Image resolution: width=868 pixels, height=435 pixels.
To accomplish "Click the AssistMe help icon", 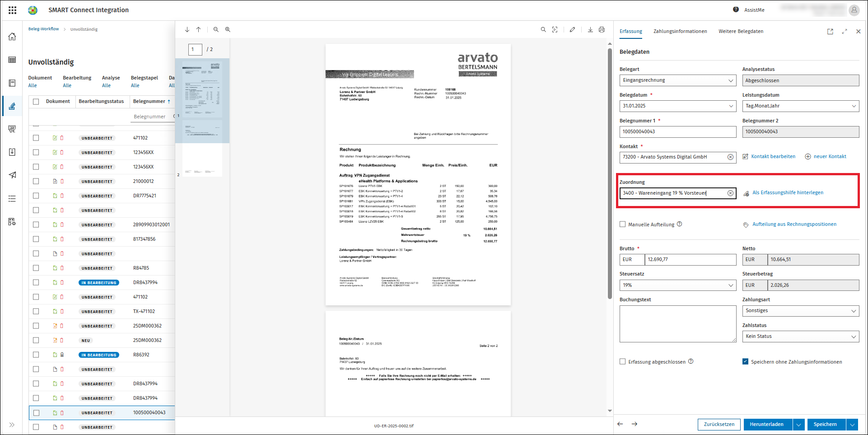I will tap(736, 9).
